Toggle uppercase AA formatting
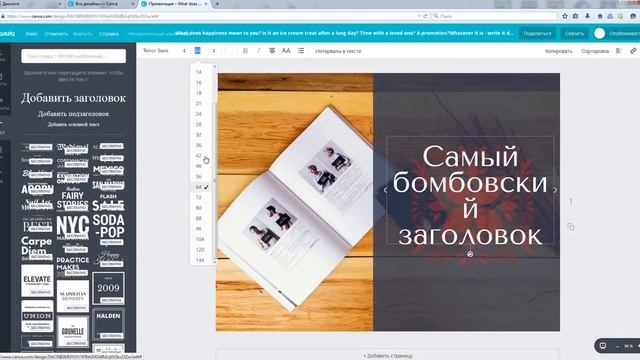The height and width of the screenshot is (360, 640). point(286,51)
